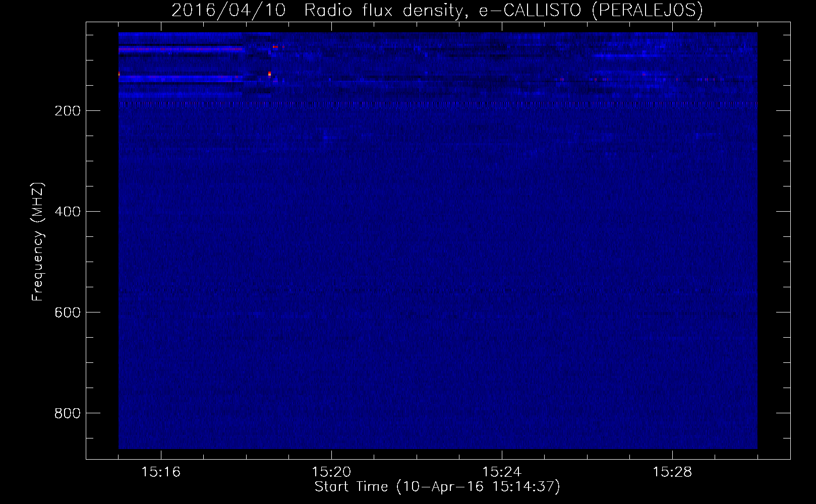Click the 15:16 time tick label
The image size is (816, 504).
pyautogui.click(x=161, y=472)
